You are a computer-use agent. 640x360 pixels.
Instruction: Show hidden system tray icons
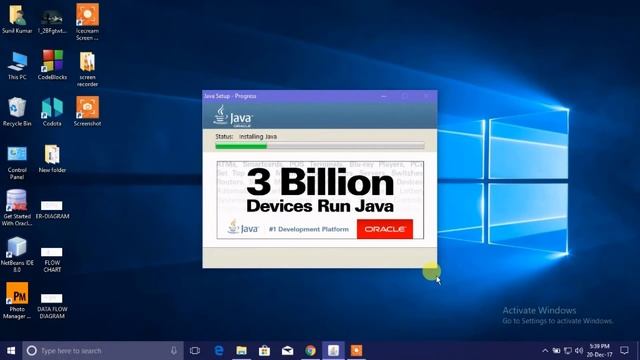[545, 351]
